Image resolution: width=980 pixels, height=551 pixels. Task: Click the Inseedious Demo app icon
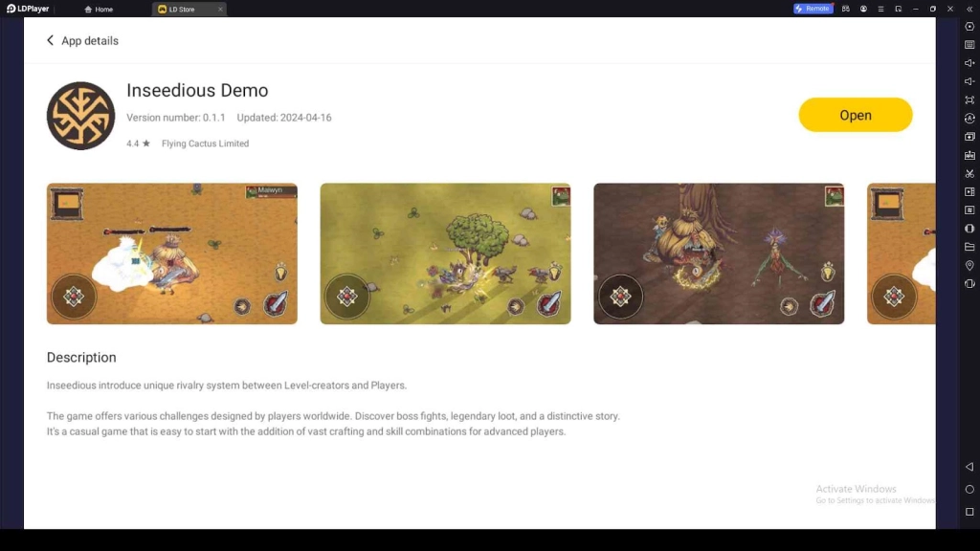click(x=80, y=116)
